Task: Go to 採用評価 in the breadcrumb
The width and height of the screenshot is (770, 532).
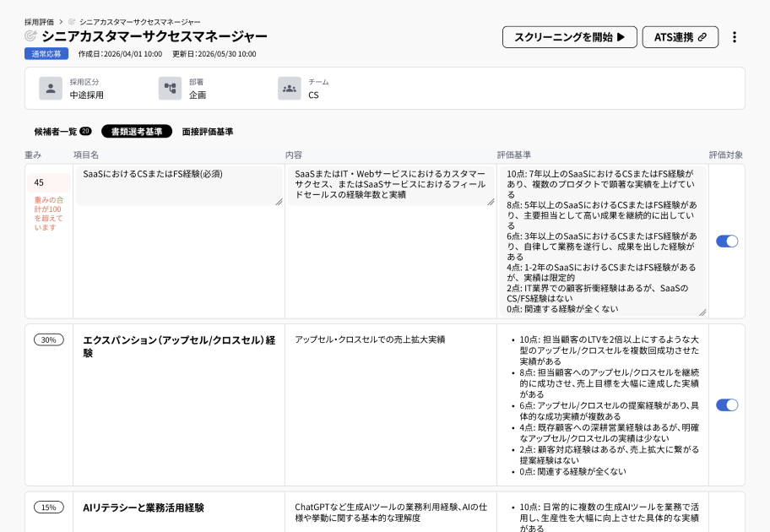Action: point(38,21)
